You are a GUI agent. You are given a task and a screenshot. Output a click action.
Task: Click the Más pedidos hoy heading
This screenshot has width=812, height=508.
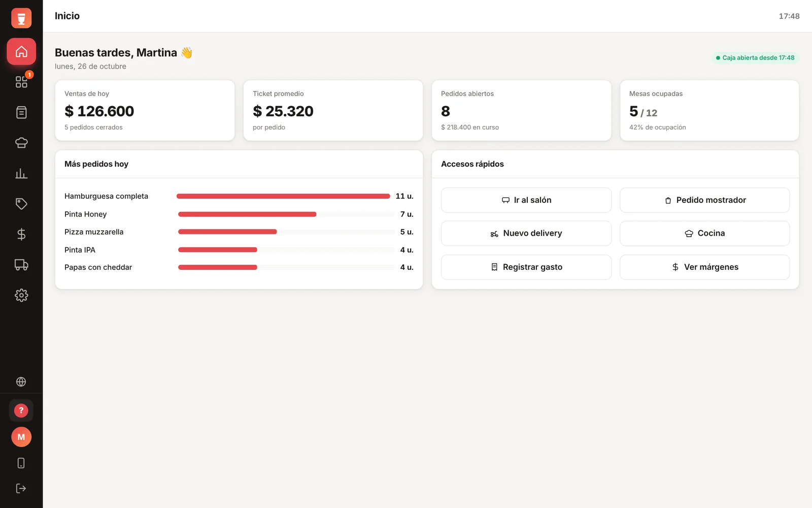(x=96, y=164)
